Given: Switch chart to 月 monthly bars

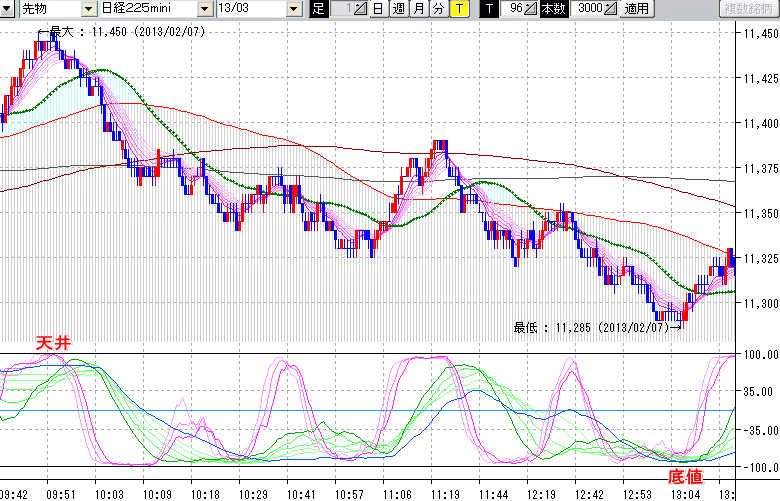Looking at the screenshot, I should pos(418,9).
